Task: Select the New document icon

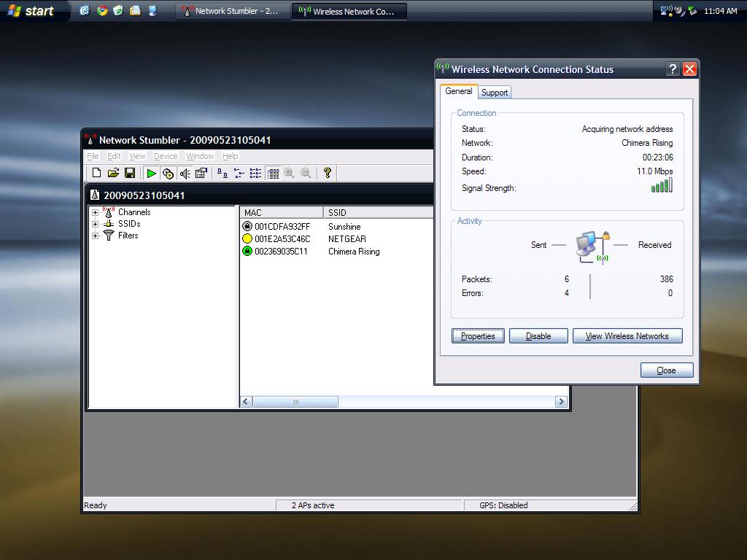Action: tap(96, 173)
